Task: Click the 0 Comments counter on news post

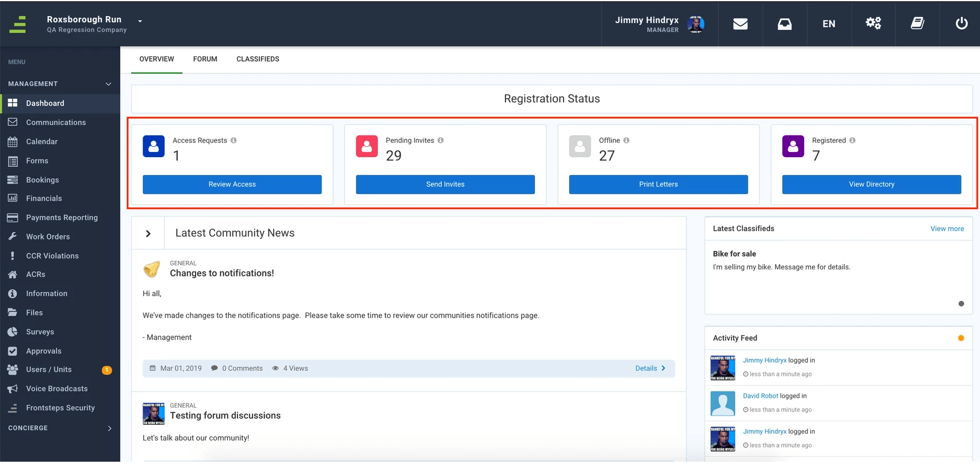Action: 237,368
